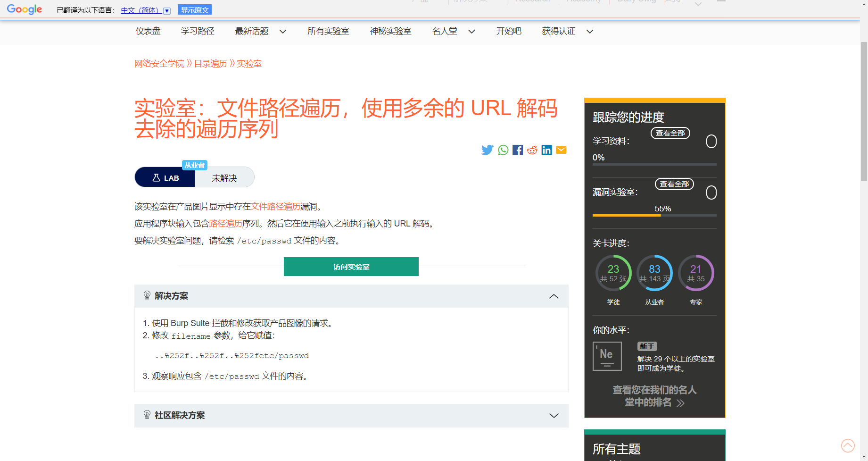Image resolution: width=868 pixels, height=461 pixels.
Task: Click the Google logo in translate bar
Action: 25,9
